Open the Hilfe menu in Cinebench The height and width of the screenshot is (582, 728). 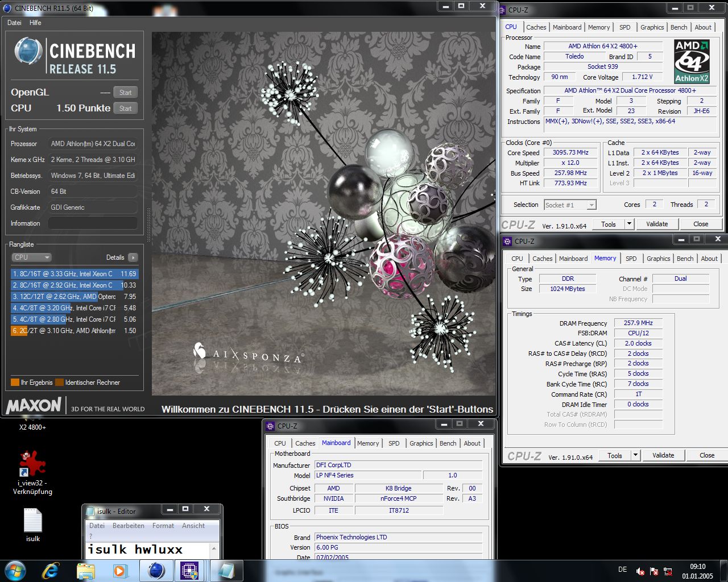pyautogui.click(x=35, y=23)
